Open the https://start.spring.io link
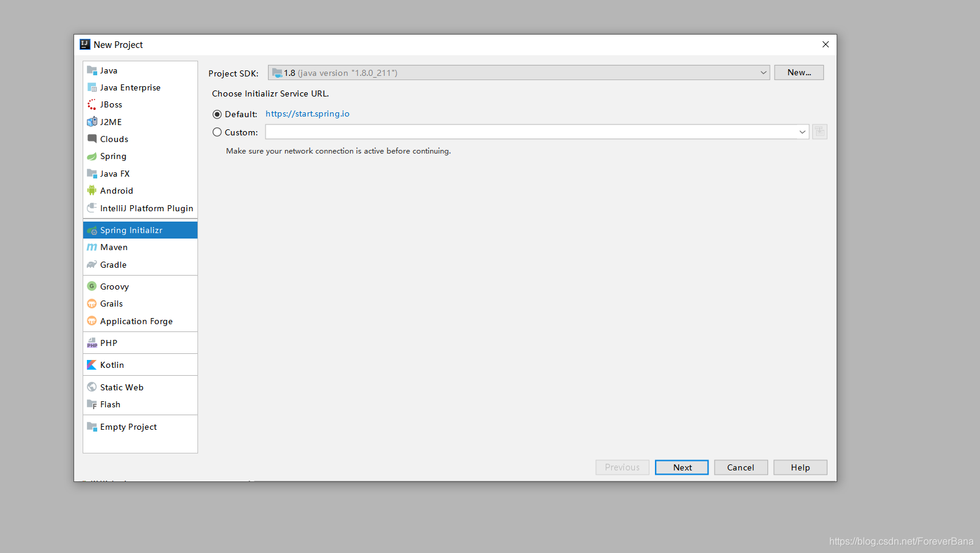The height and width of the screenshot is (553, 980). 307,114
